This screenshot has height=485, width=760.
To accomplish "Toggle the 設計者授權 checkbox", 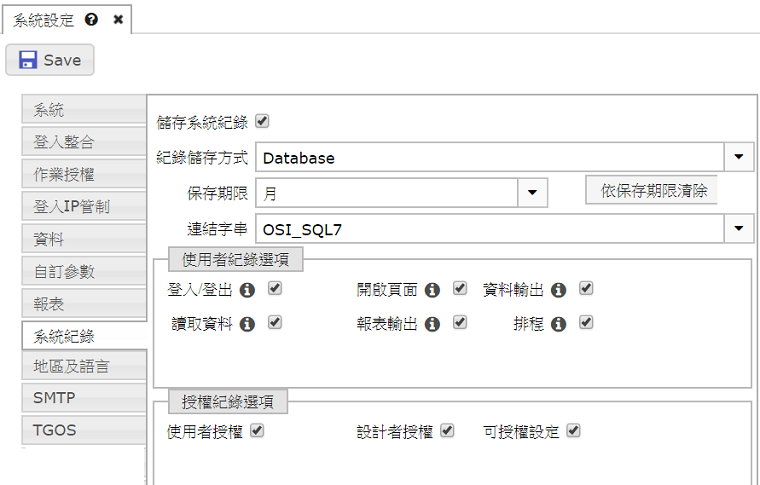I will (x=447, y=431).
